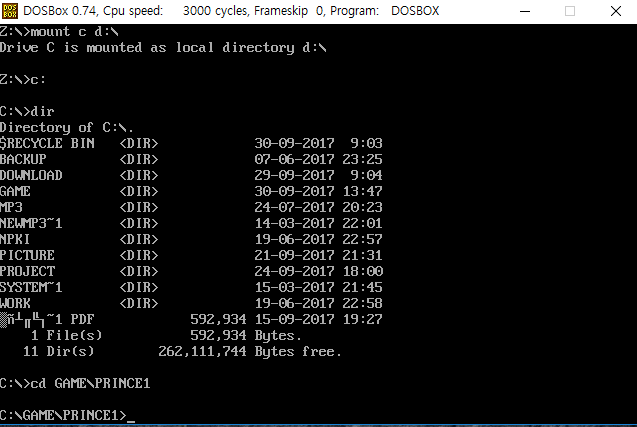Click the 'C:\>dir' command line

[27, 112]
